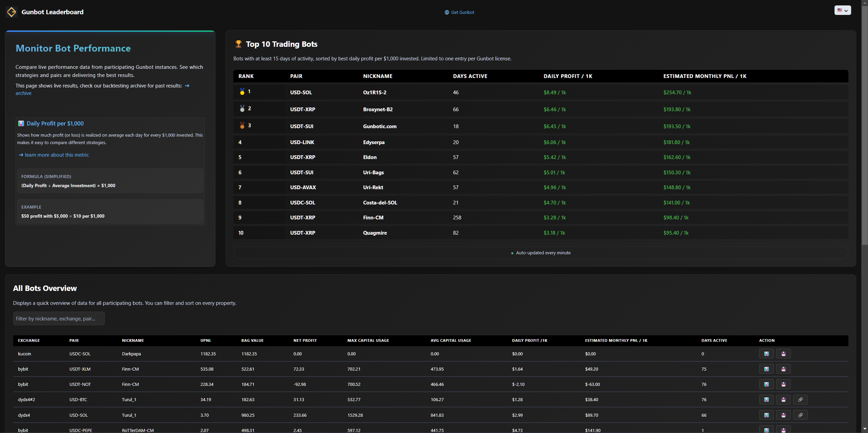Click chain link icon in Turul_1 USD-BTC row
The width and height of the screenshot is (868, 433).
800,399
